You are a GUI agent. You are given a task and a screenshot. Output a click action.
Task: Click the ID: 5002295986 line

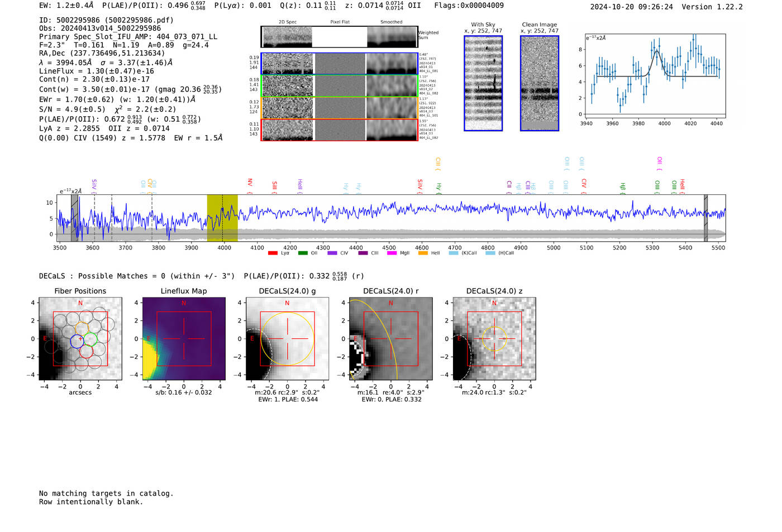click(106, 20)
